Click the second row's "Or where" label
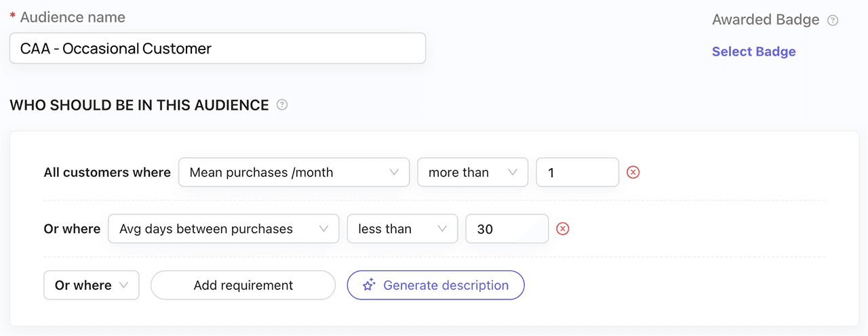The width and height of the screenshot is (868, 336). (72, 229)
